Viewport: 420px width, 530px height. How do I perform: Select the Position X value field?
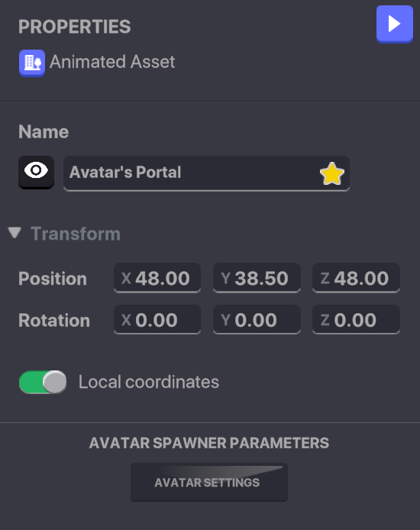(157, 278)
